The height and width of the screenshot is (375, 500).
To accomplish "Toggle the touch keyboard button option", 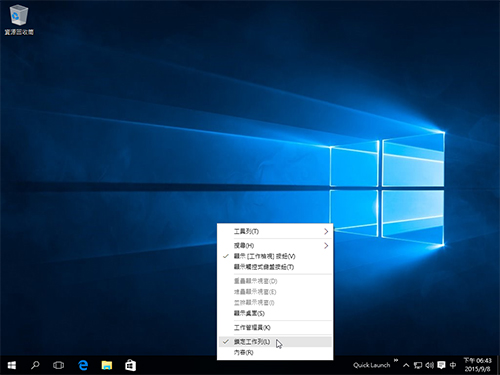I will point(275,267).
